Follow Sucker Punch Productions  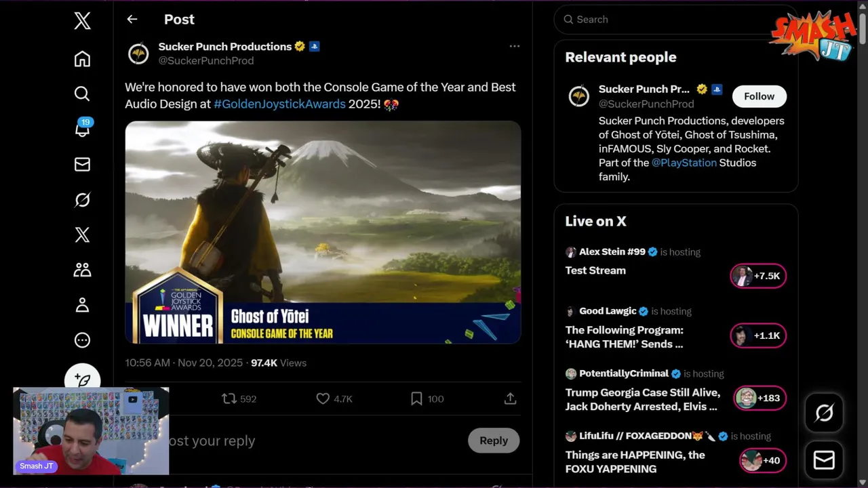(759, 96)
